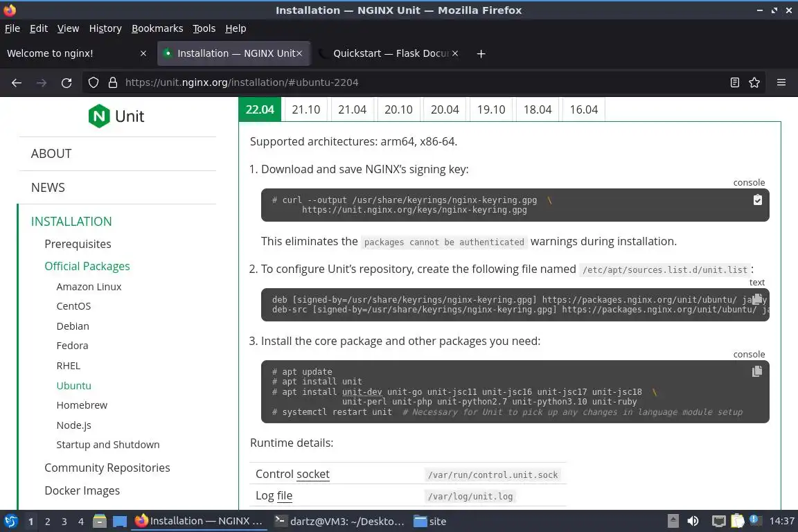This screenshot has width=798, height=532.
Task: Click the removable media eject tray icon
Action: (673, 522)
